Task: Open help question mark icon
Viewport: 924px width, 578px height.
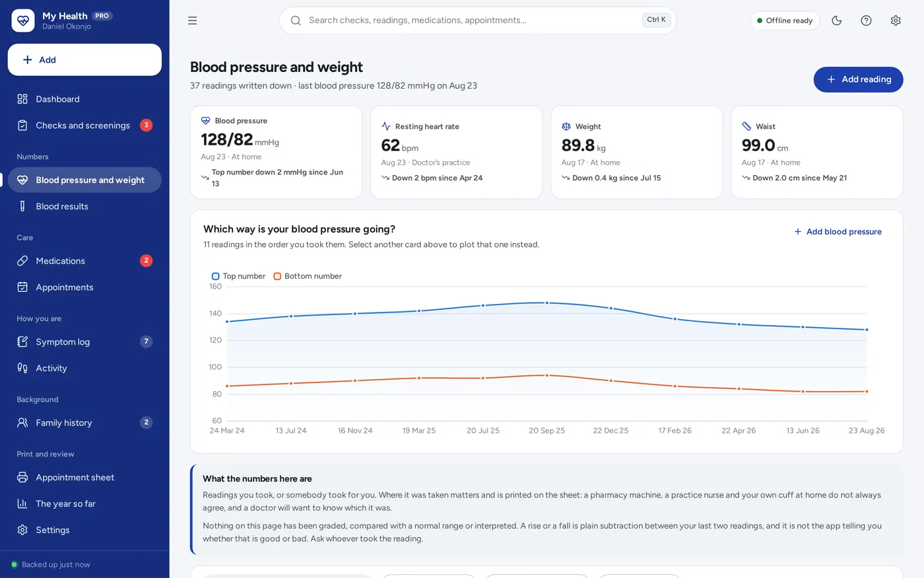Action: coord(867,20)
